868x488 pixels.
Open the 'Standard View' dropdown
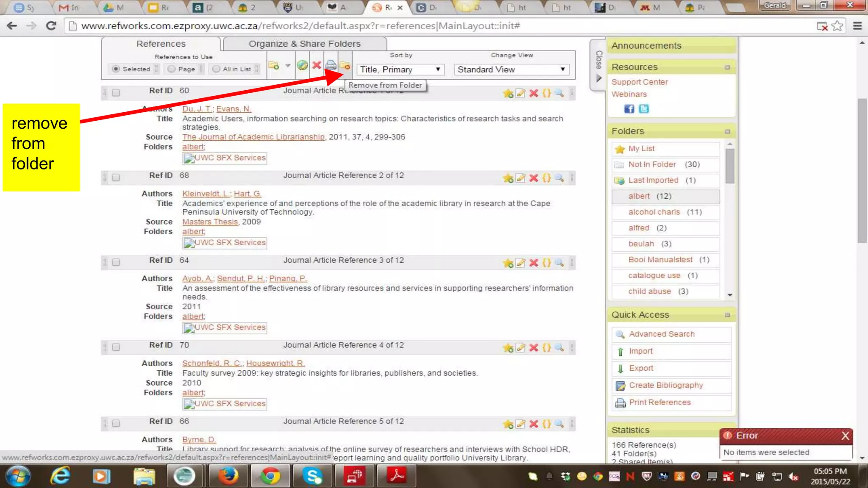click(511, 69)
